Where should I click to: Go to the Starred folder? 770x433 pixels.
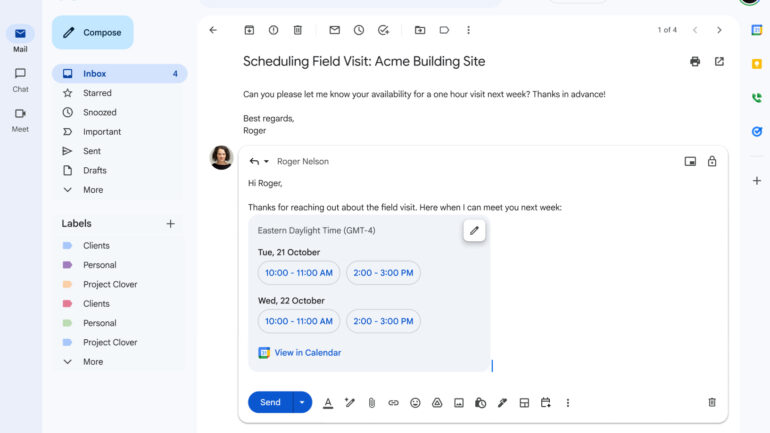point(97,93)
